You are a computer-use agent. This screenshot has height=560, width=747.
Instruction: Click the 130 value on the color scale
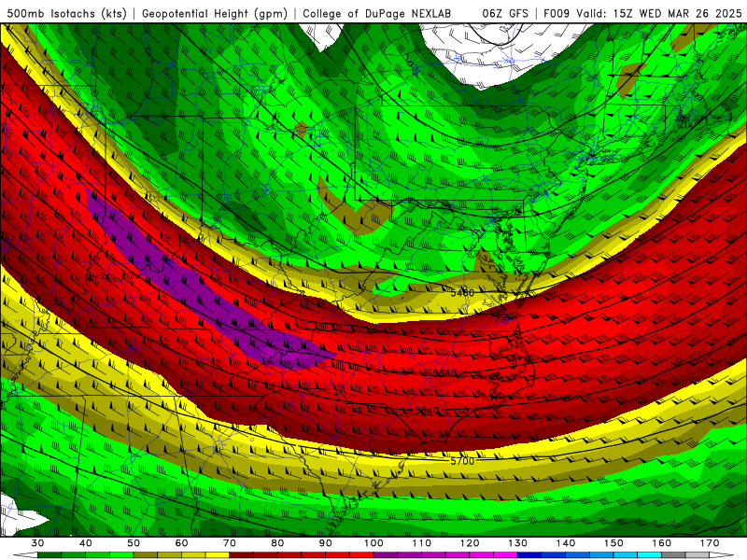(517, 543)
